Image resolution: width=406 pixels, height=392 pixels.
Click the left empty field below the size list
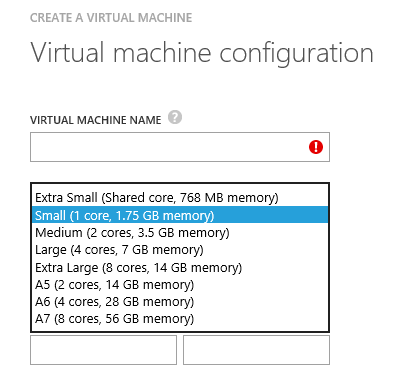coord(103,350)
